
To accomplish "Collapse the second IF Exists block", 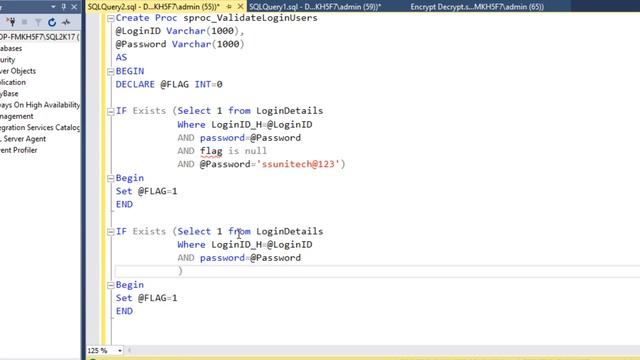I will (x=110, y=232).
